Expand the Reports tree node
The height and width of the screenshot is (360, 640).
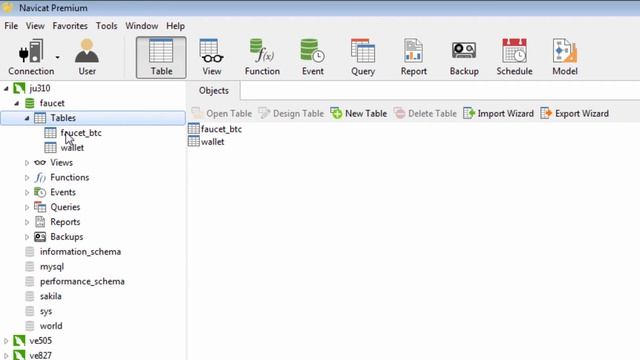27,222
